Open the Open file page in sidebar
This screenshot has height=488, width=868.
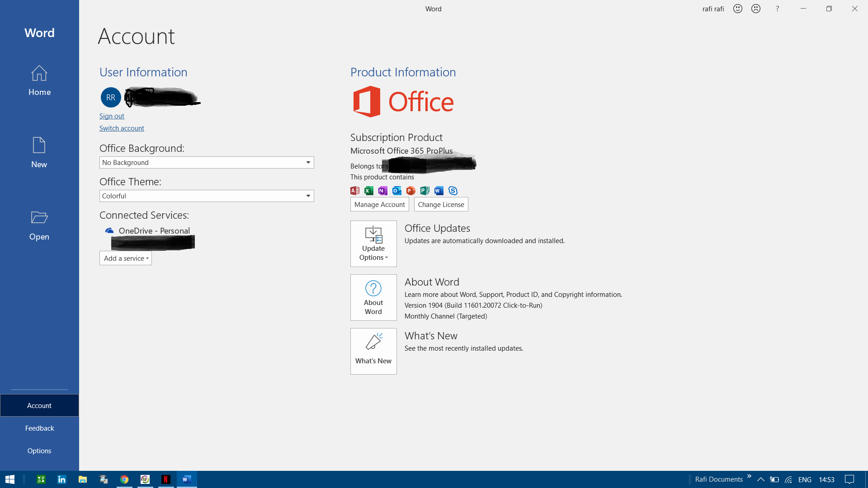[39, 225]
